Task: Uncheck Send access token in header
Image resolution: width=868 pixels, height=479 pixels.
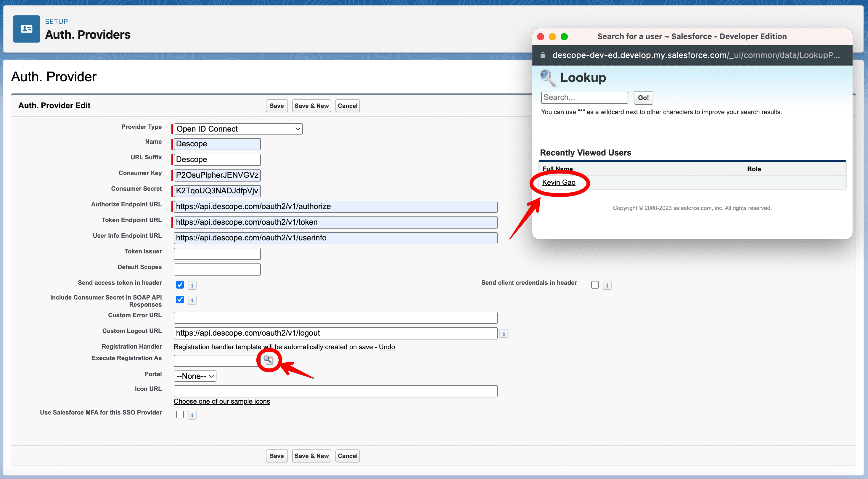Action: tap(180, 285)
